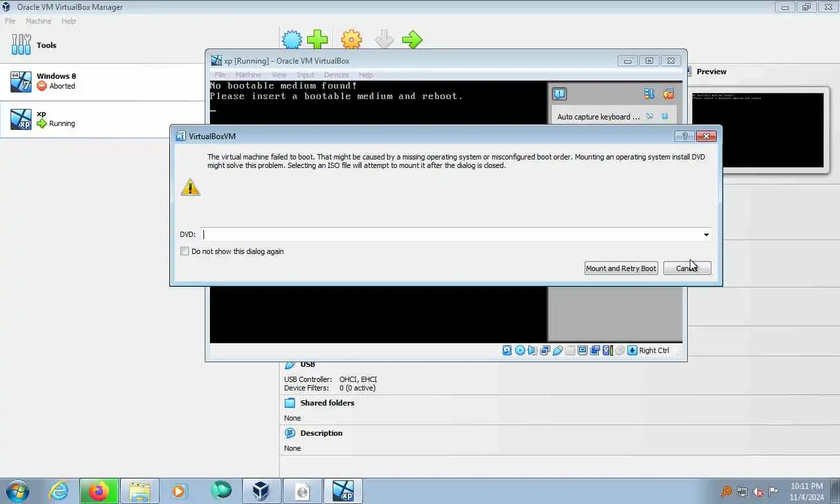
Task: Click the muted volume tray icon
Action: point(758,492)
